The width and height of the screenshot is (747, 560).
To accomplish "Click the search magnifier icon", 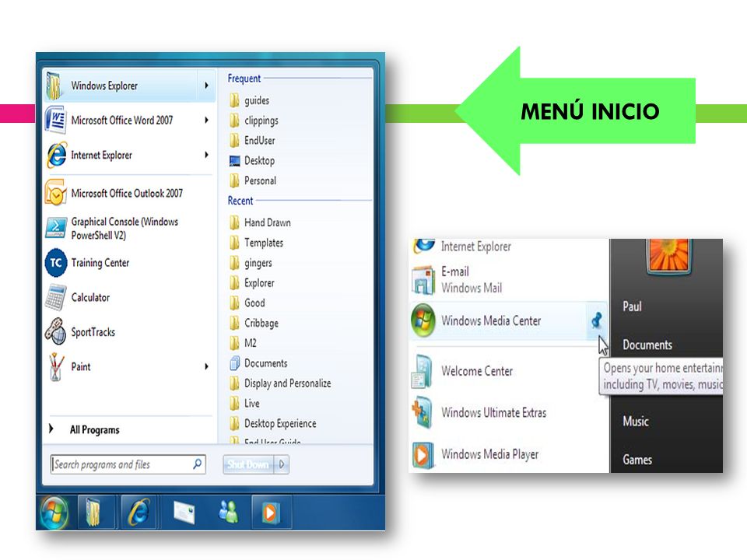I will pyautogui.click(x=197, y=464).
